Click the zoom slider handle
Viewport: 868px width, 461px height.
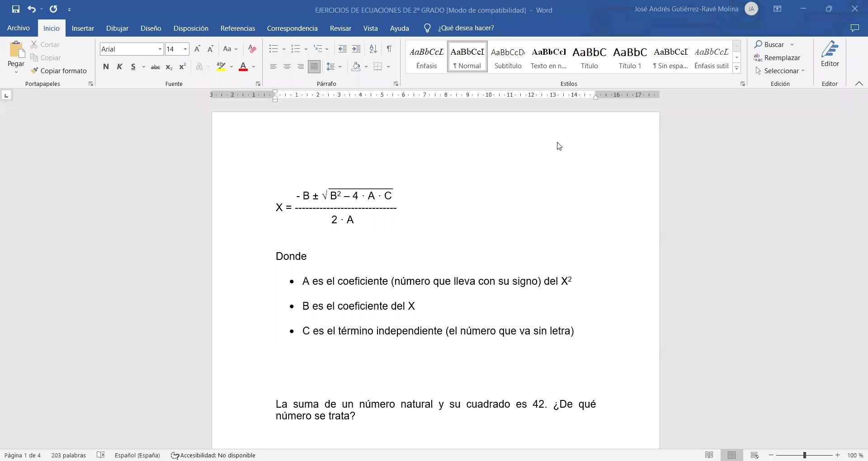pyautogui.click(x=805, y=455)
